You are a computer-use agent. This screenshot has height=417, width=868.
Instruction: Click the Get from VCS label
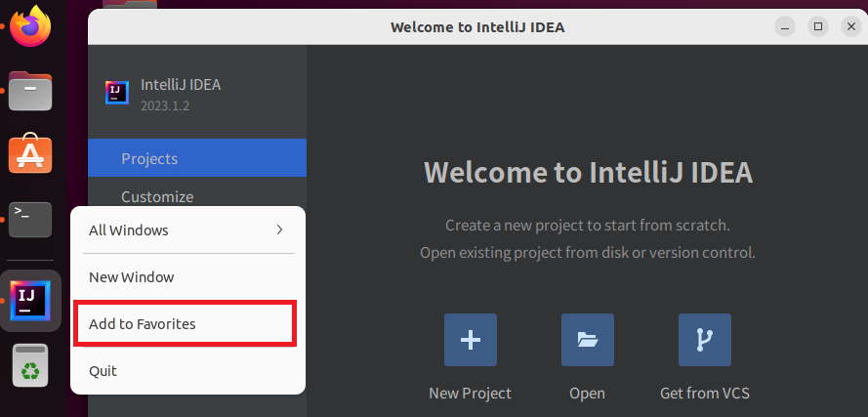(x=705, y=394)
